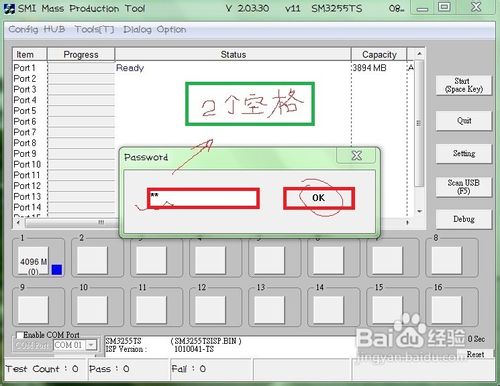Select port slot 13 box

269,310
